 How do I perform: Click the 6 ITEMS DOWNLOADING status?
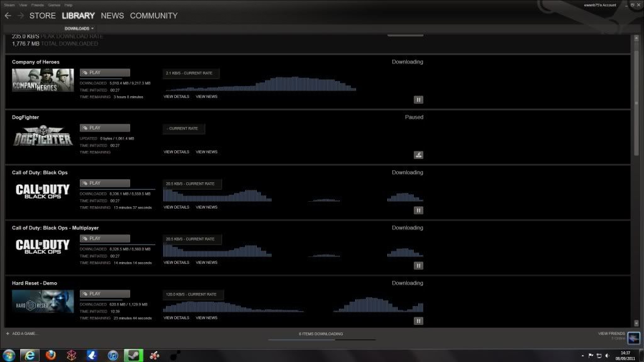click(x=321, y=334)
